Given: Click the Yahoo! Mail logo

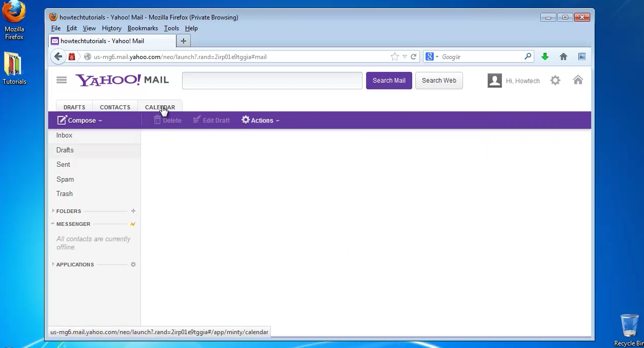Looking at the screenshot, I should click(122, 80).
